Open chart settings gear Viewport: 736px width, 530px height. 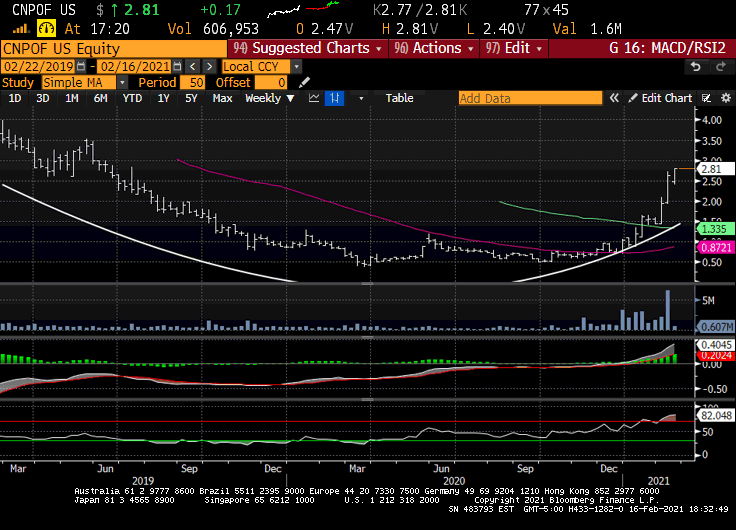point(726,98)
